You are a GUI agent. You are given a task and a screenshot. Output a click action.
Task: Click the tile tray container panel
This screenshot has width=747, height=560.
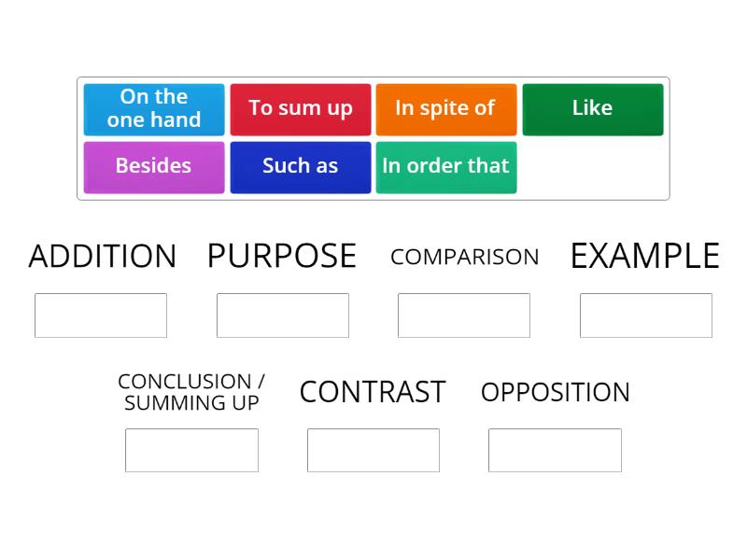(x=373, y=138)
